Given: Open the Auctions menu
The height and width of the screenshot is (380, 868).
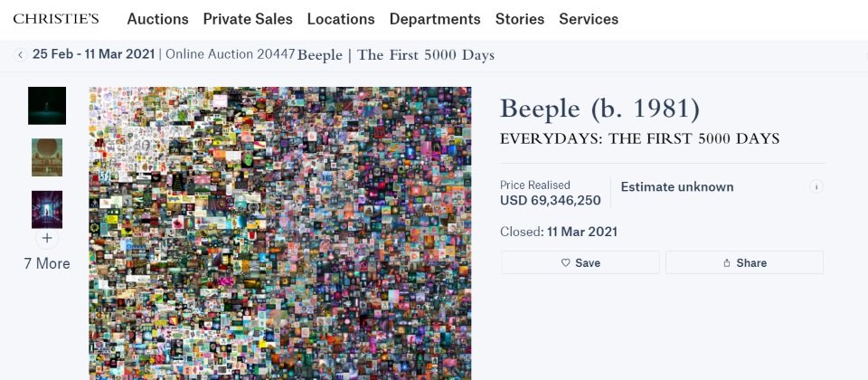Looking at the screenshot, I should coord(157,19).
